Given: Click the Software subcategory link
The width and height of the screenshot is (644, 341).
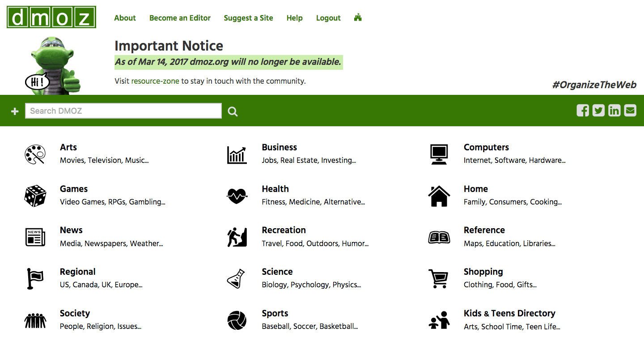Looking at the screenshot, I should pyautogui.click(x=510, y=160).
